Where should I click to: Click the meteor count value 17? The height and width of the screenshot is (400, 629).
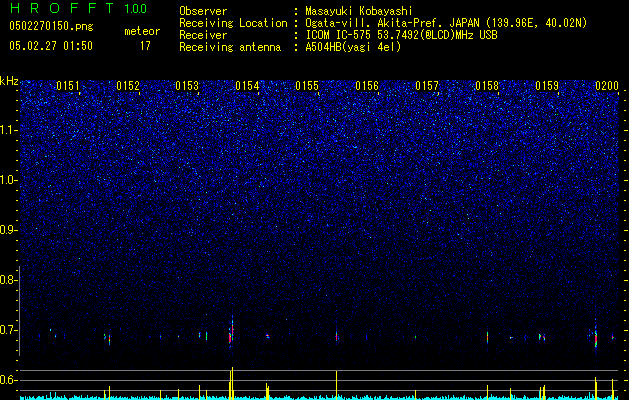coord(145,46)
